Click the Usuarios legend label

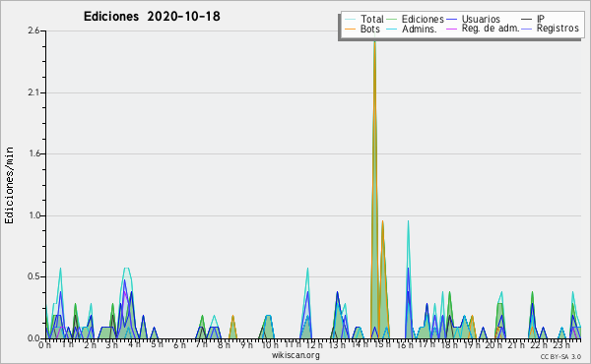481,19
